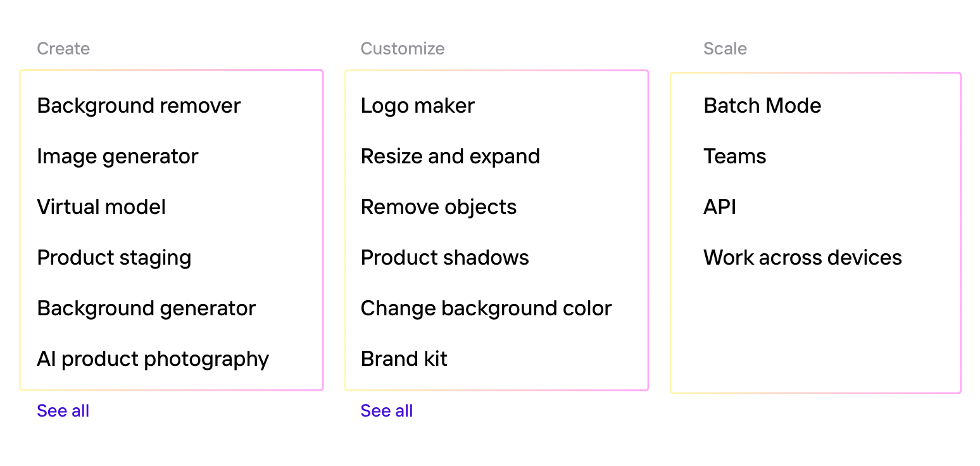Screen dimensions: 980x466
Task: Open the Background remover link
Action: tap(139, 106)
